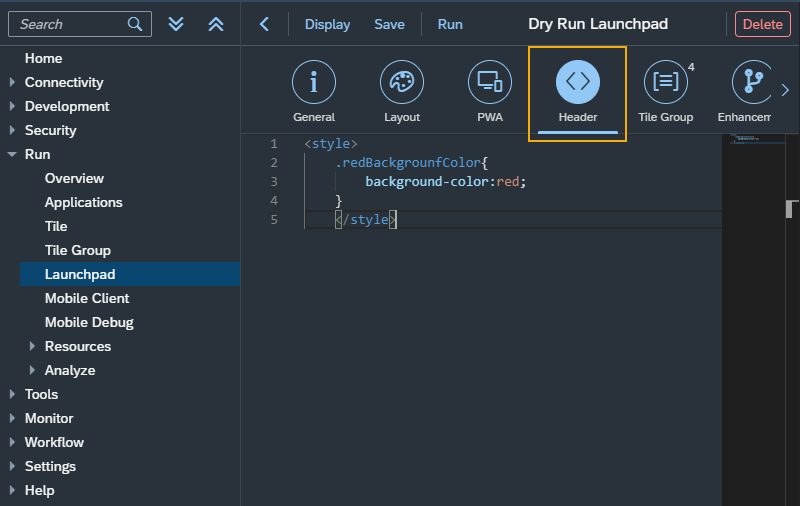Viewport: 800px width, 506px height.
Task: Open Tile under Run
Action: click(x=56, y=226)
